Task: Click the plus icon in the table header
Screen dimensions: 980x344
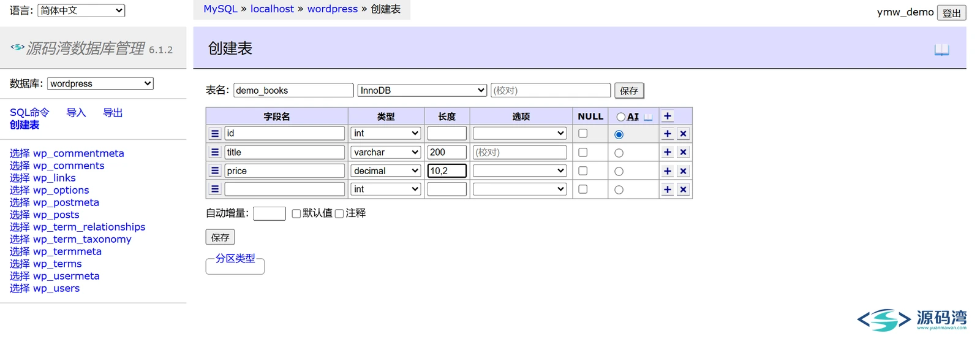Action: coord(668,116)
